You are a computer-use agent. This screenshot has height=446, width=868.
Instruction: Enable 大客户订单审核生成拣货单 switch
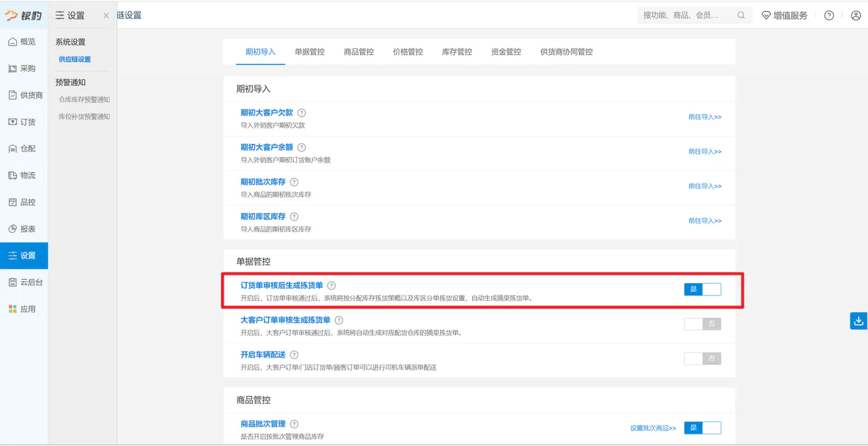(703, 324)
